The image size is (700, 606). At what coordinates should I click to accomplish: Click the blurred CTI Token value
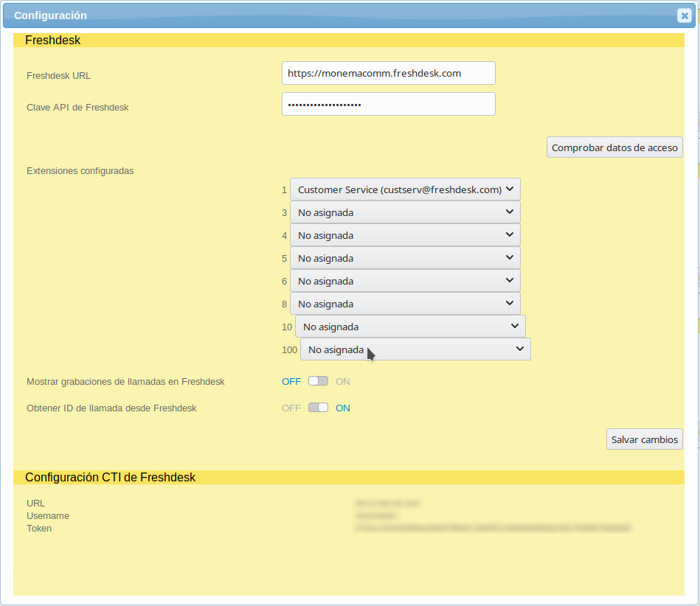click(493, 528)
